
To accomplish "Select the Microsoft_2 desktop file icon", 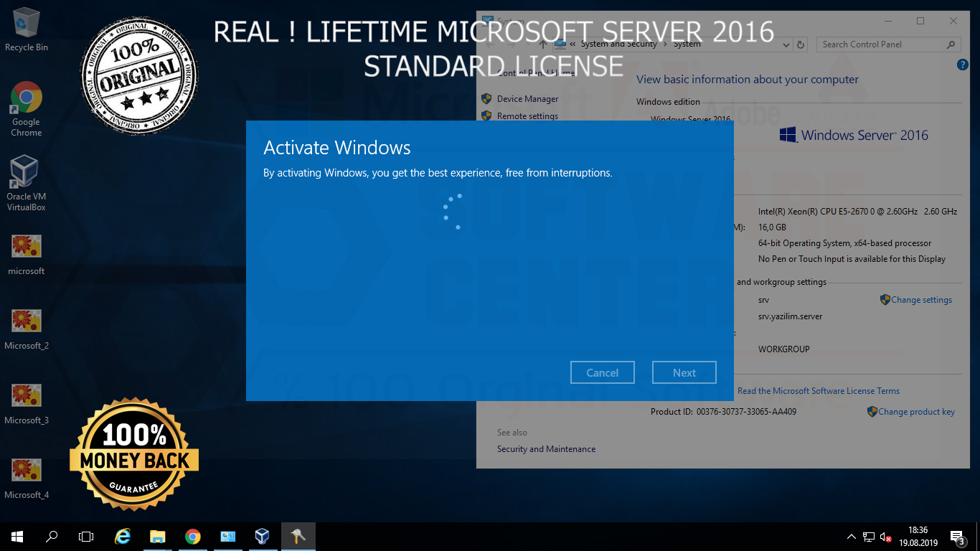I will [x=27, y=329].
